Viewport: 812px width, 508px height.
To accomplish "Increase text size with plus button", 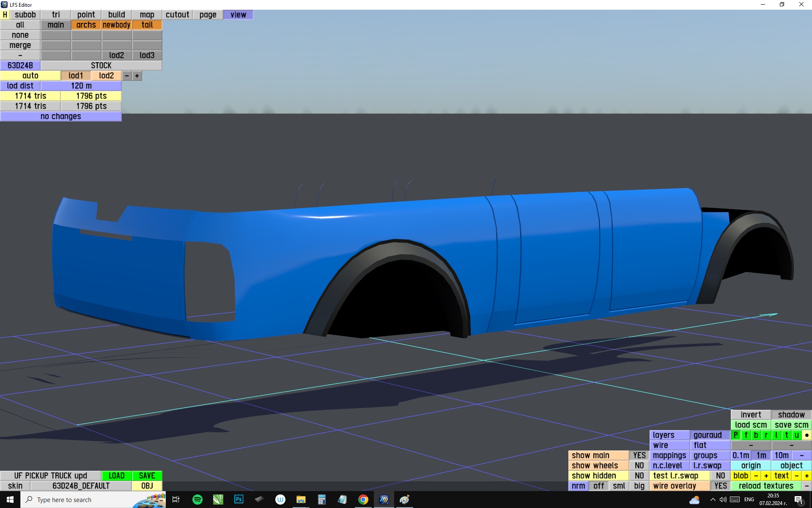I will tap(807, 476).
